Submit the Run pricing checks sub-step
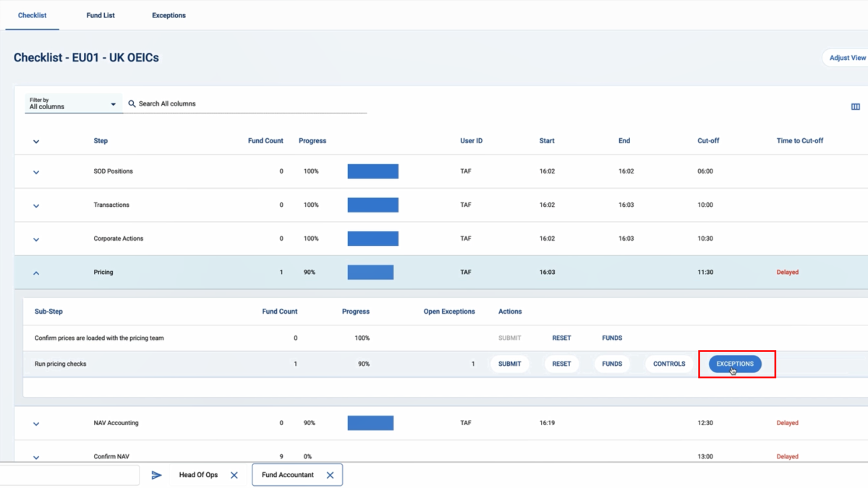This screenshot has width=868, height=488. pyautogui.click(x=509, y=364)
